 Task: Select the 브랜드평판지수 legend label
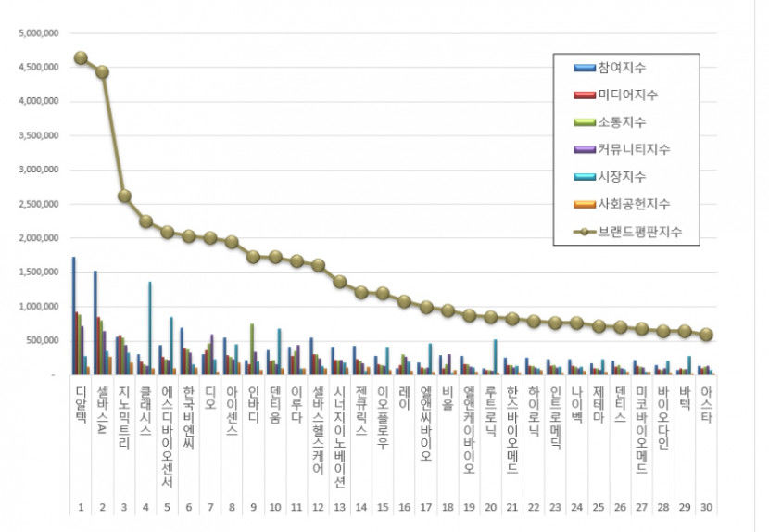[639, 232]
